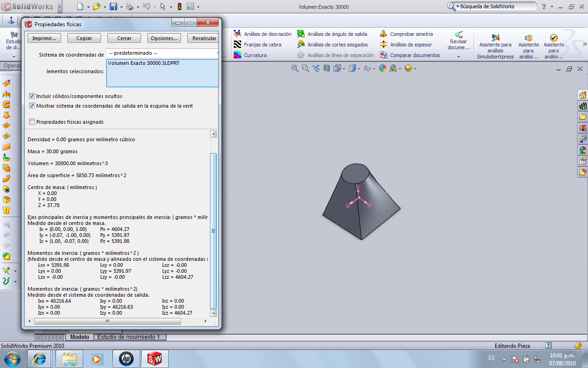Click Revisar documento button
This screenshot has height=368, width=588.
coord(458,40)
